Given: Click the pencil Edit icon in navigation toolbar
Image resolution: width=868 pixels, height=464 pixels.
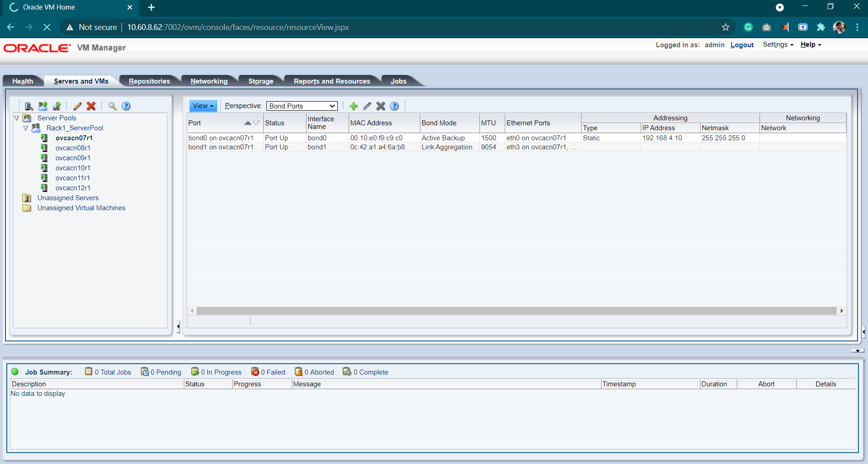Looking at the screenshot, I should (78, 106).
